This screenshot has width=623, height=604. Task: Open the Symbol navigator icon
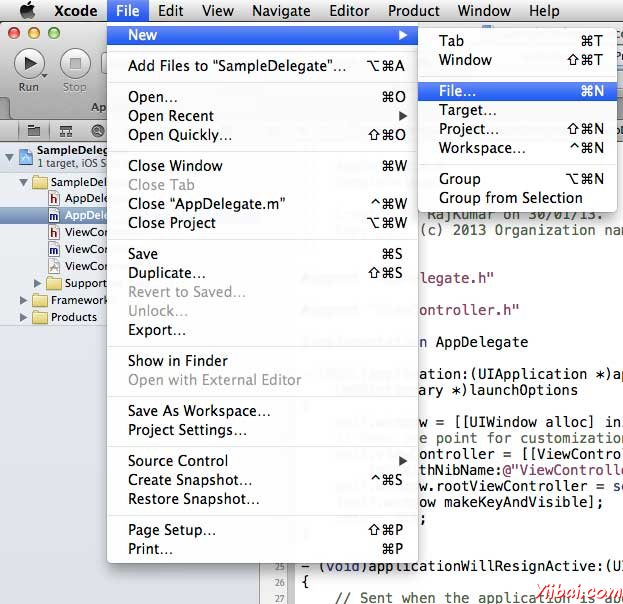point(65,131)
